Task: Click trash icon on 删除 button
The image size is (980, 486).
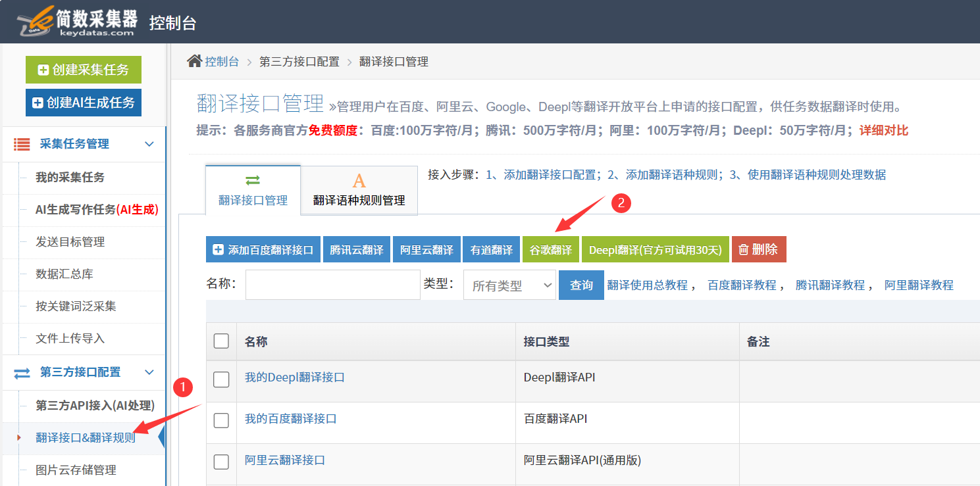Action: (x=743, y=250)
